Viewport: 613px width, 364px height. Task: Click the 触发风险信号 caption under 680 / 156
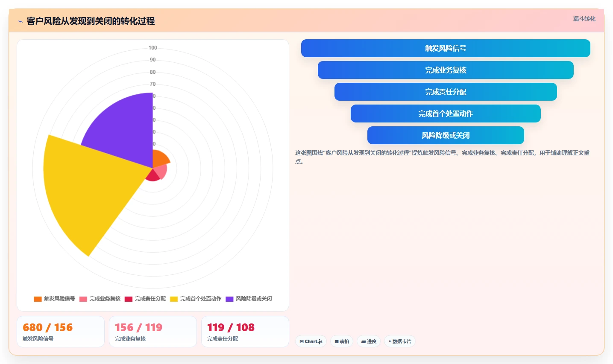tap(38, 339)
